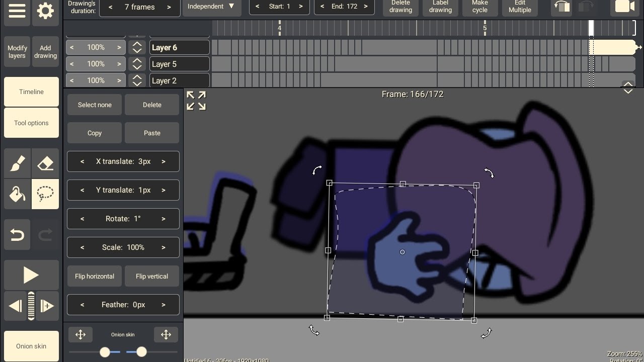Reorder Layer 6 with up-down arrows

(x=136, y=47)
